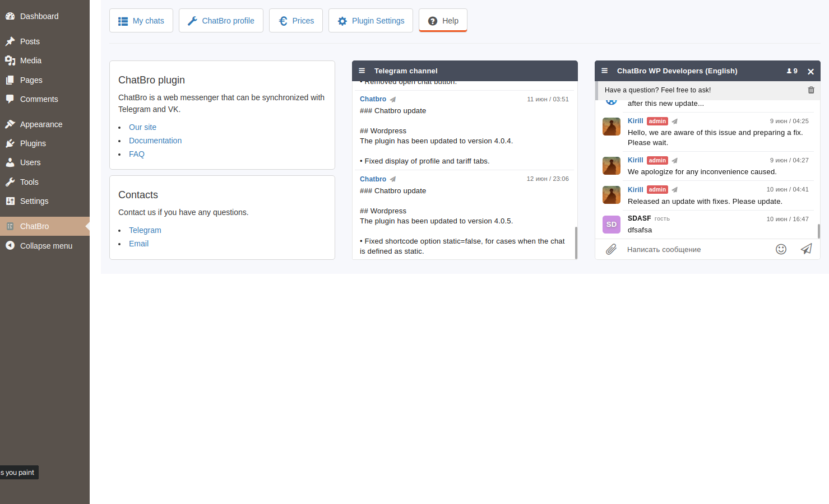This screenshot has width=829, height=504.
Task: Click Kirill's avatar on the 04:27 message
Action: tap(612, 166)
